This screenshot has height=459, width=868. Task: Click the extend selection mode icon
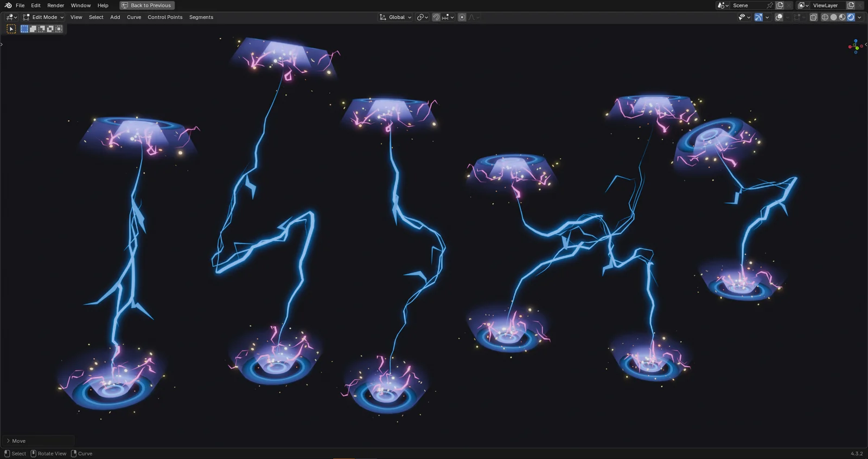click(33, 29)
